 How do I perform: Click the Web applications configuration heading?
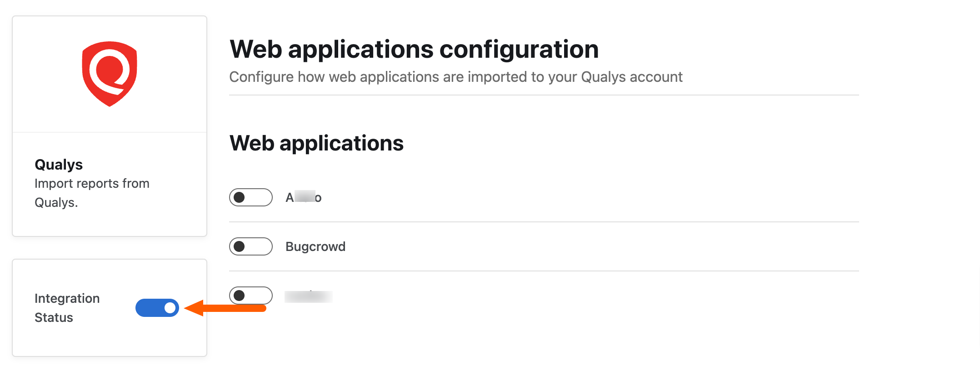coord(414,49)
